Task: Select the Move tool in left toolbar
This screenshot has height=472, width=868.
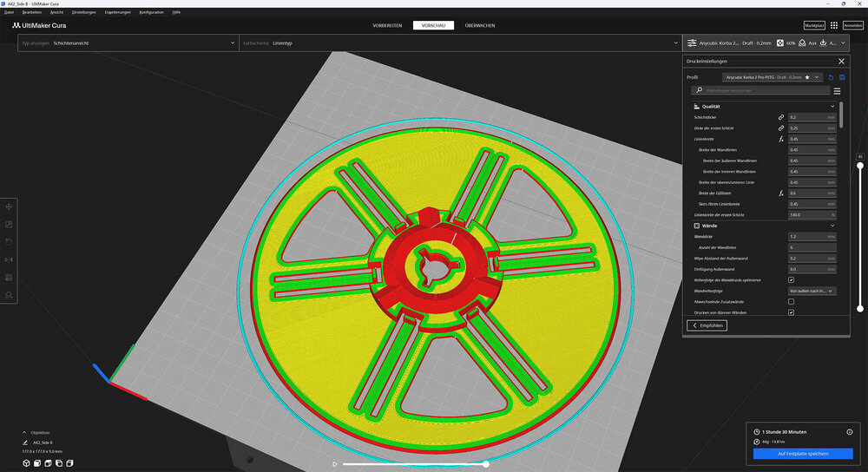Action: pyautogui.click(x=9, y=206)
